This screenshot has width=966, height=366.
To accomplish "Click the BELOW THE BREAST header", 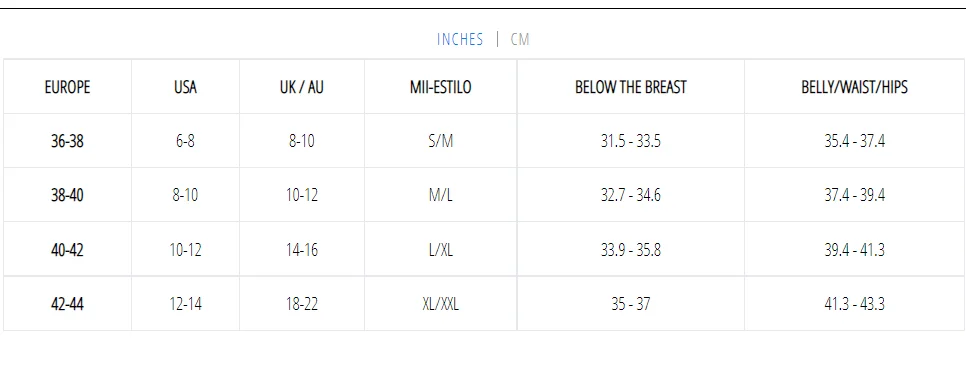I will pos(630,87).
